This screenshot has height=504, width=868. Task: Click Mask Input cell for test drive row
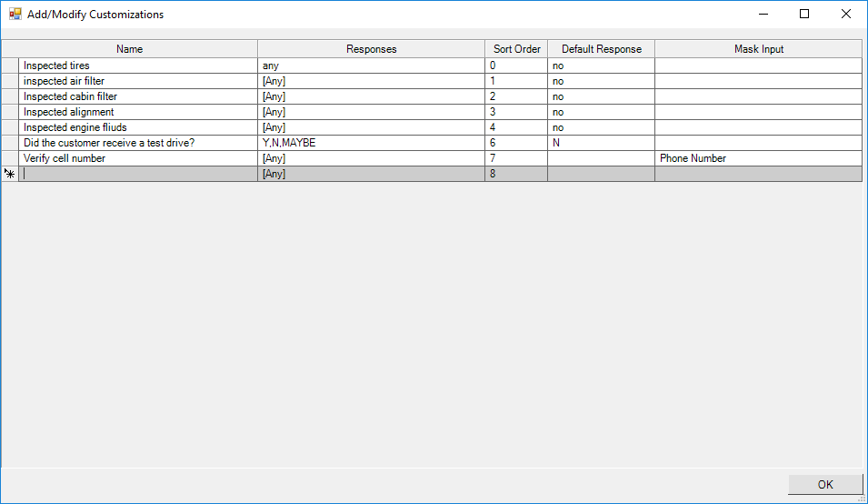[x=758, y=143]
